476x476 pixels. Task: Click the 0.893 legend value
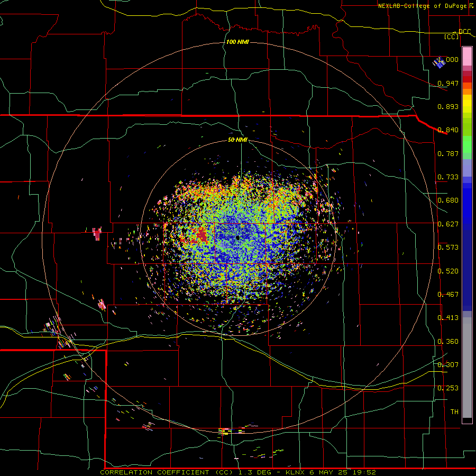(x=448, y=106)
